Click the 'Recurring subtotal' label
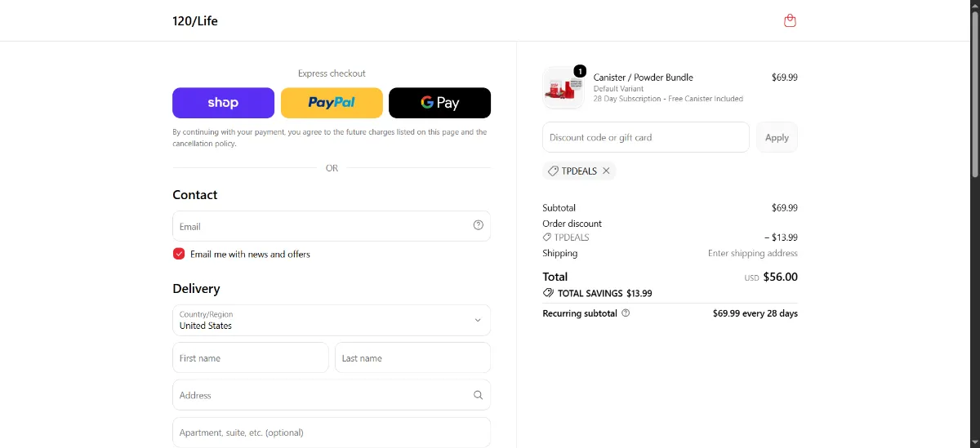980x448 pixels. click(580, 313)
